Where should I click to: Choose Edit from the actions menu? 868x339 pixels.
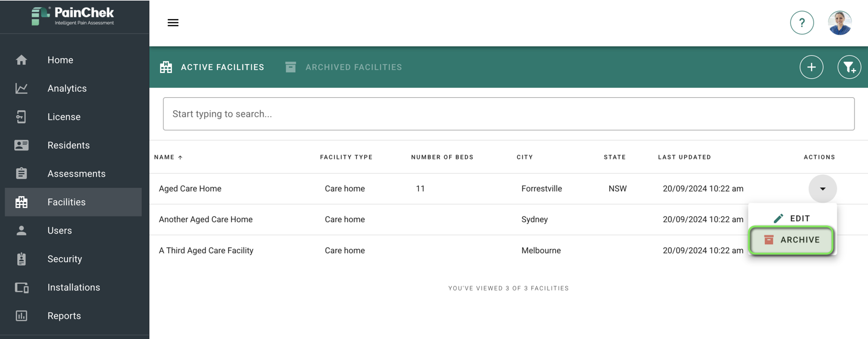click(792, 219)
